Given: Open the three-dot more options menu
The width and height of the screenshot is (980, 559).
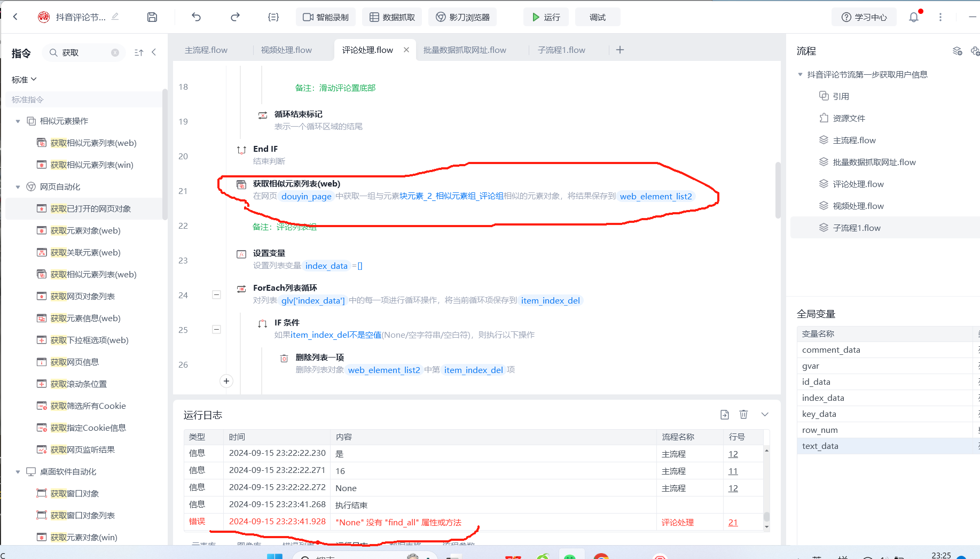Looking at the screenshot, I should click(x=940, y=17).
